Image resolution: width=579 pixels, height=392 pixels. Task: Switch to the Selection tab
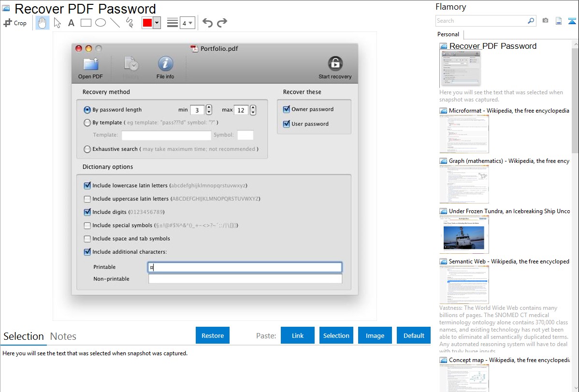point(24,336)
